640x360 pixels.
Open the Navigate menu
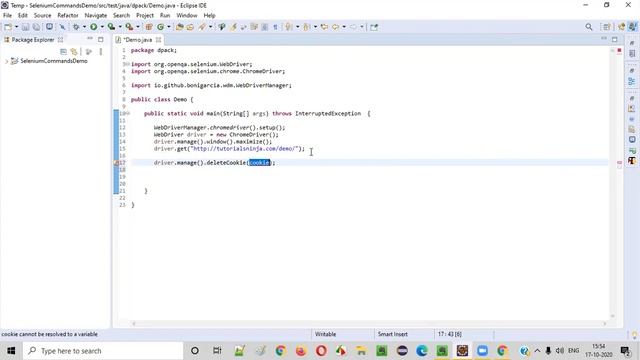pyautogui.click(x=96, y=15)
